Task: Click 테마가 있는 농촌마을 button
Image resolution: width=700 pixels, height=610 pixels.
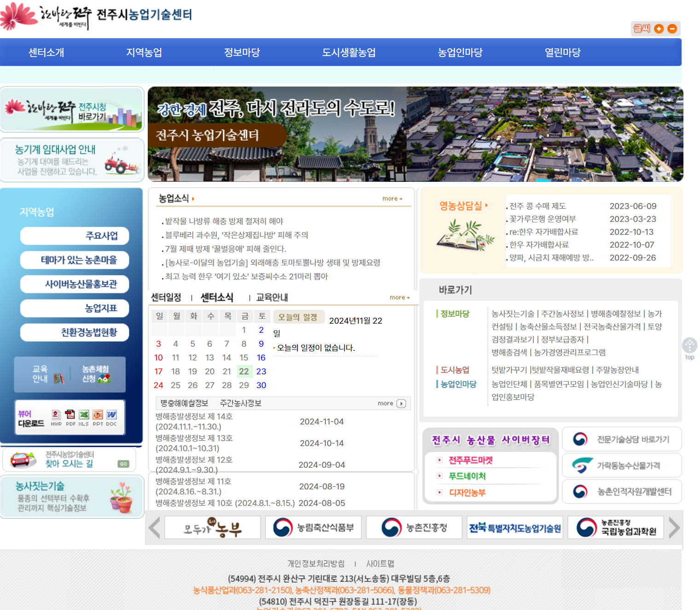Action: pos(75,260)
